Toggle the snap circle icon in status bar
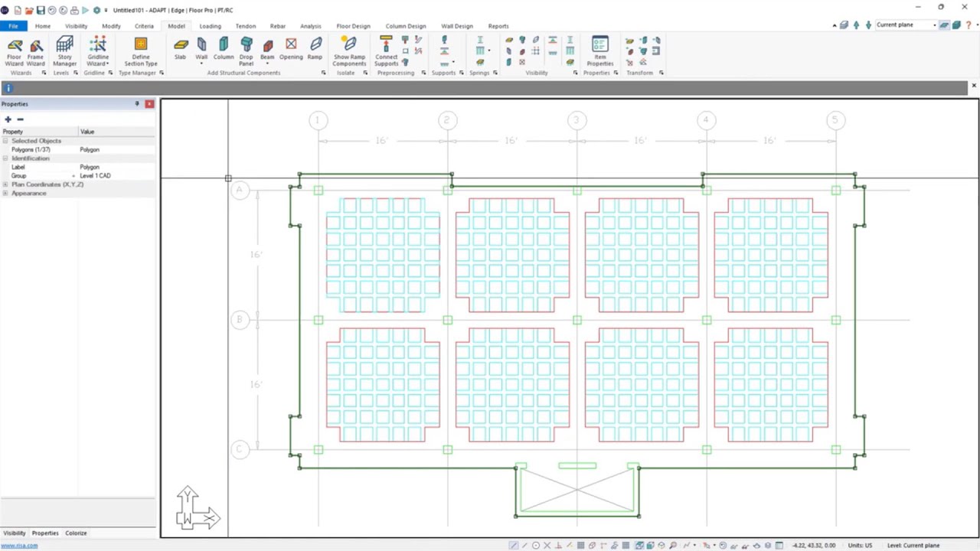The image size is (980, 551). pyautogui.click(x=536, y=545)
